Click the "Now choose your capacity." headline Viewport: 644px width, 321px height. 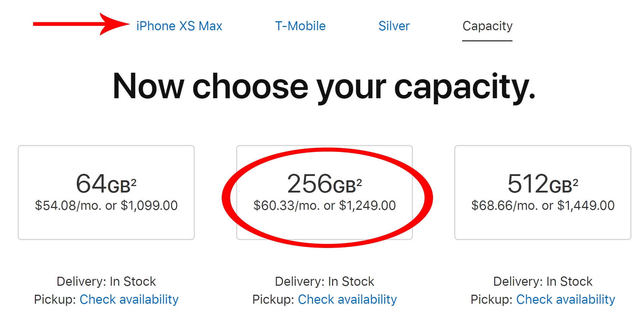pyautogui.click(x=324, y=86)
